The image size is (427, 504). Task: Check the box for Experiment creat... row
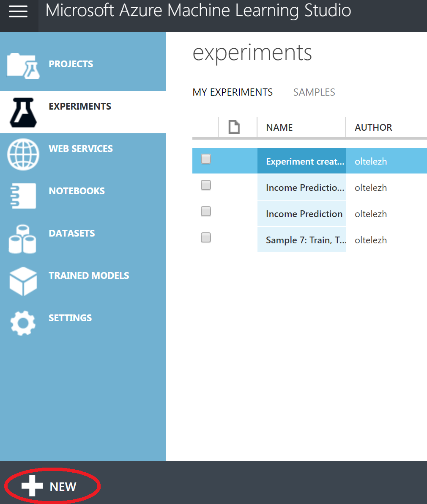click(x=206, y=159)
